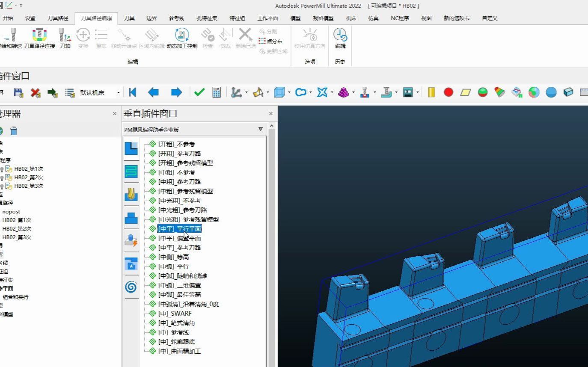Toggle the plain blue sphere shading icon

[551, 92]
